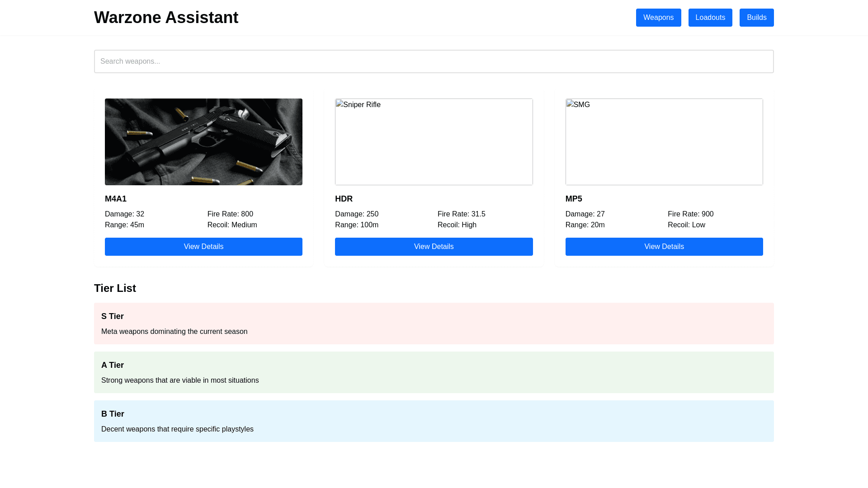The height and width of the screenshot is (488, 868).
Task: Select the A Tier green panel
Action: coord(434,372)
